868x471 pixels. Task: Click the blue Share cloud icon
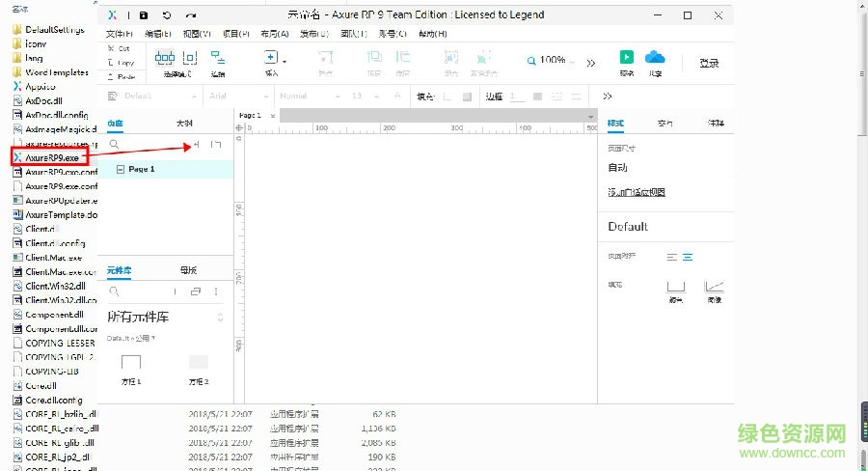pos(655,57)
